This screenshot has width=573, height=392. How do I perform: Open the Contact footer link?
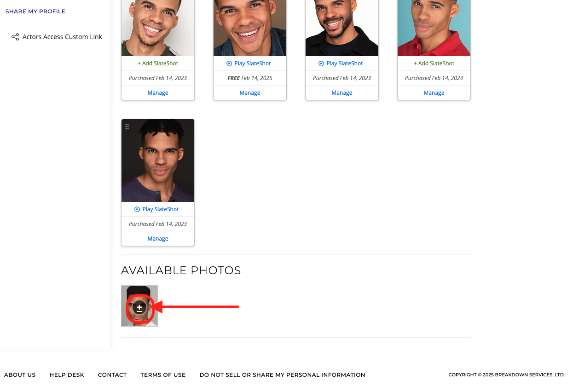pyautogui.click(x=112, y=375)
